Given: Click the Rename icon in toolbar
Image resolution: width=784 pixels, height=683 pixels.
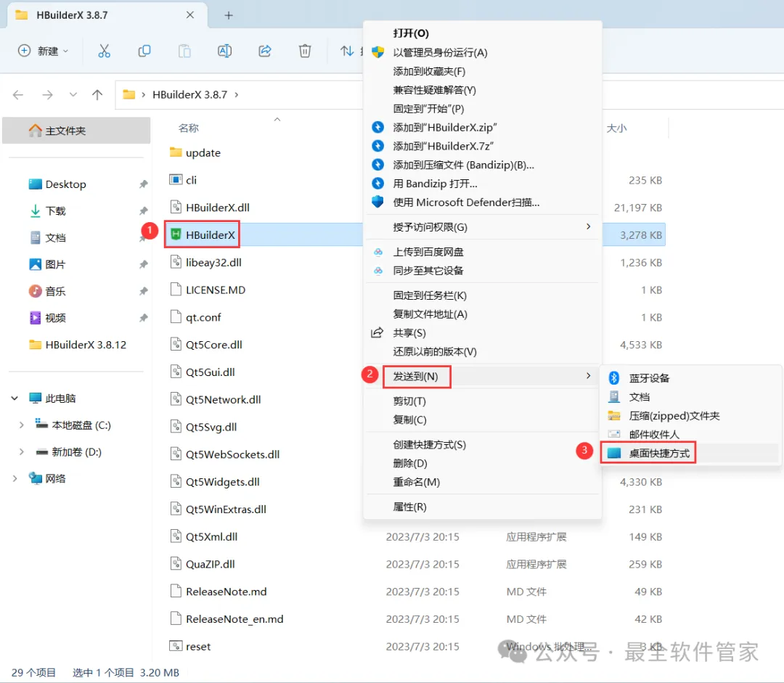Looking at the screenshot, I should pos(224,51).
